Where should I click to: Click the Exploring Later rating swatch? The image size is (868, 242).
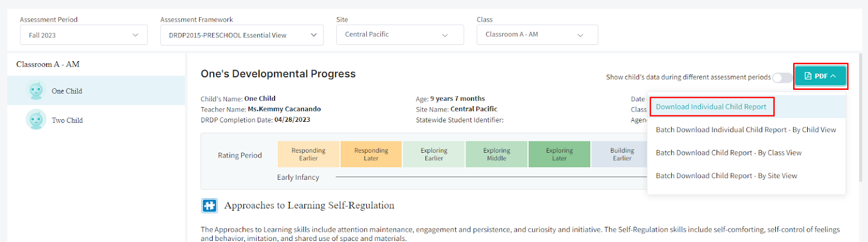pyautogui.click(x=559, y=154)
